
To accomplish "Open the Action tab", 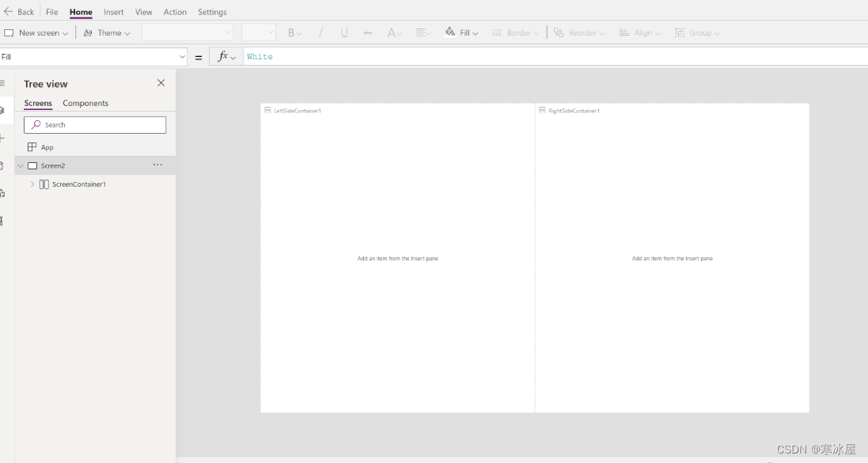I will 175,12.
